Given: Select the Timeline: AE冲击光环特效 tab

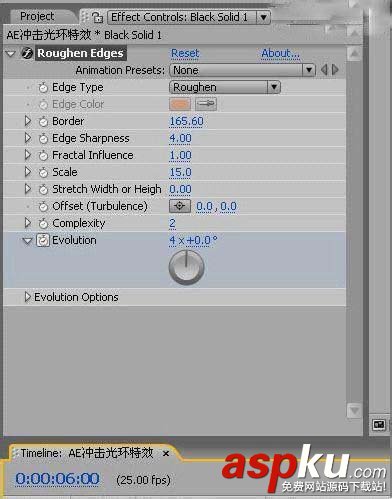Looking at the screenshot, I should pos(87,453).
